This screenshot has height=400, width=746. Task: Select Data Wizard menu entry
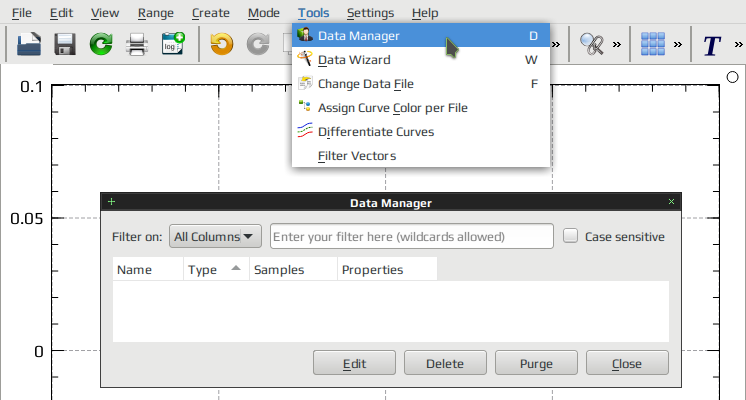pyautogui.click(x=421, y=59)
